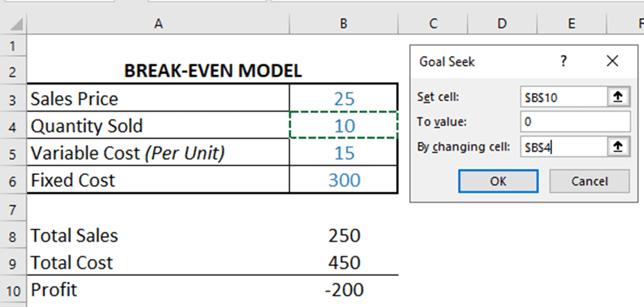Viewport: 644px width, 307px height.
Task: Select row 7 header
Action: (13, 208)
